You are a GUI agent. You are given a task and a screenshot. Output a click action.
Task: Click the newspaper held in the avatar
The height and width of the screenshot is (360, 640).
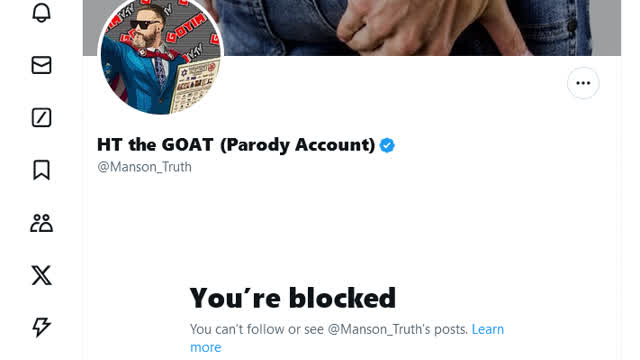pyautogui.click(x=194, y=85)
